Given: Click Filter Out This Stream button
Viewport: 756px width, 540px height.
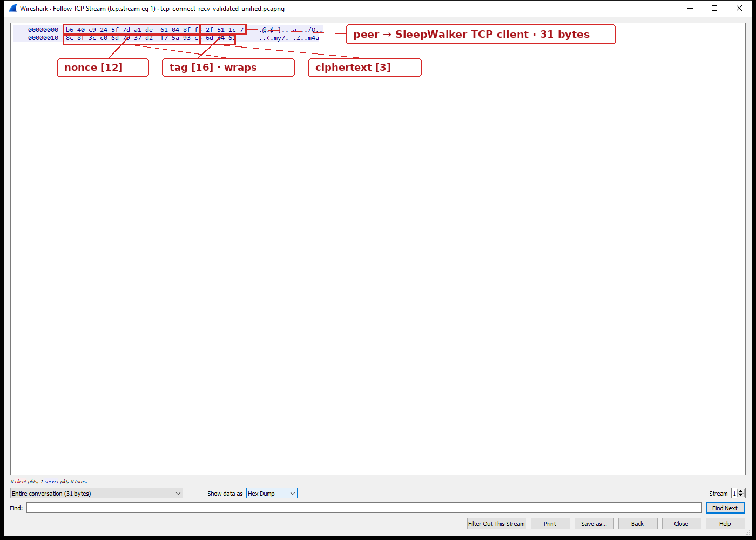Looking at the screenshot, I should pos(496,523).
